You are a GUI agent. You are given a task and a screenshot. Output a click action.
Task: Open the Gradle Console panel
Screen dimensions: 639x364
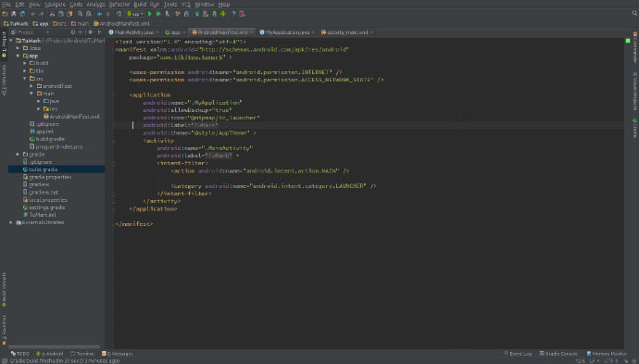tap(558, 354)
